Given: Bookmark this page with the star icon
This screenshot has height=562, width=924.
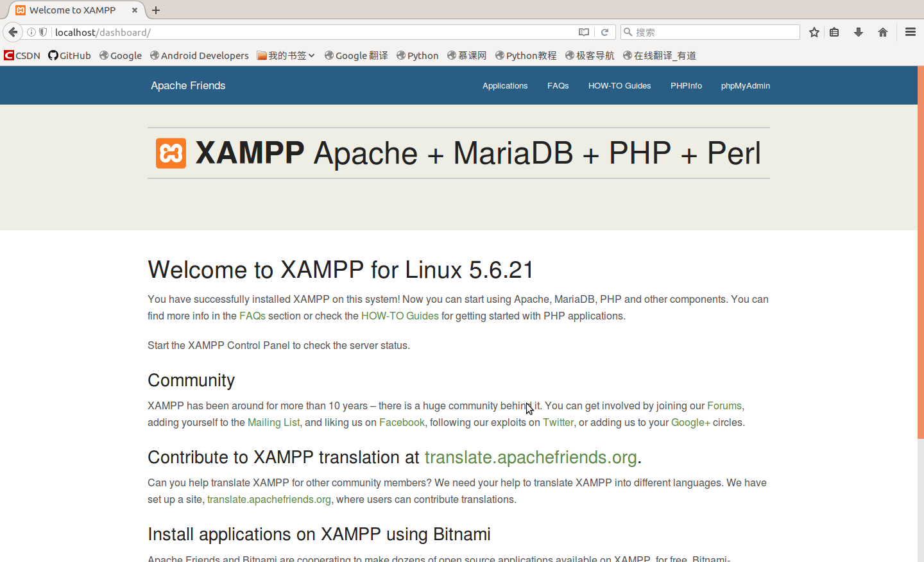Looking at the screenshot, I should (x=814, y=32).
